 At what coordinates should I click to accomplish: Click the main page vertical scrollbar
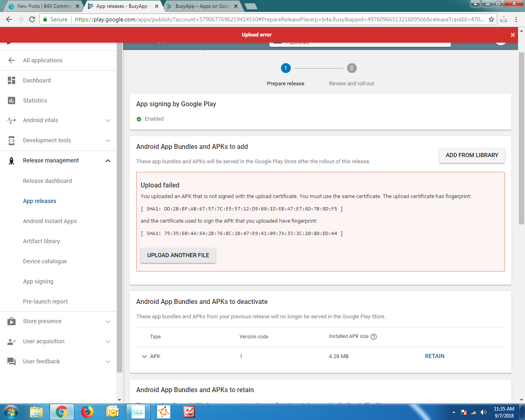click(x=522, y=138)
